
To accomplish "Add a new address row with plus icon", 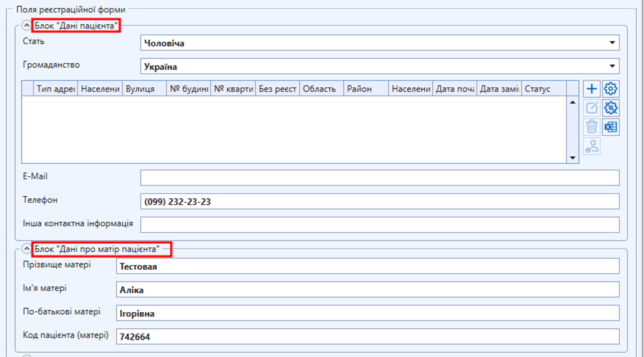I will (x=591, y=88).
